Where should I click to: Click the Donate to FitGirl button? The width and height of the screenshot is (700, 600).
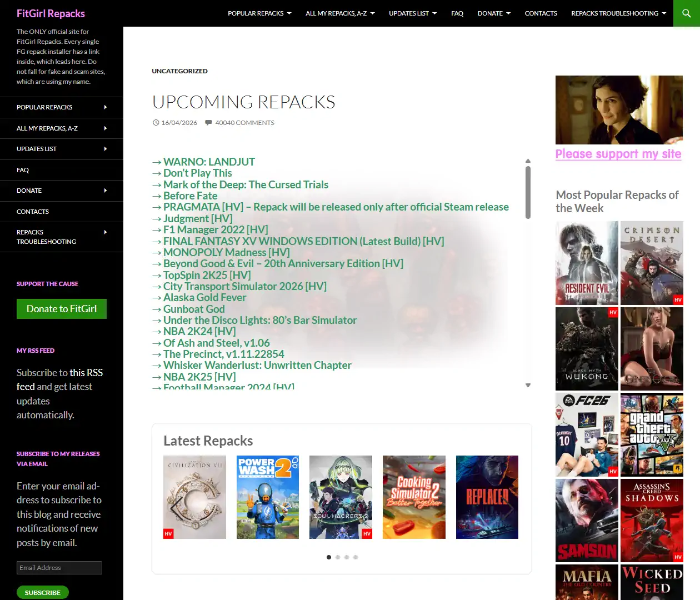point(62,309)
